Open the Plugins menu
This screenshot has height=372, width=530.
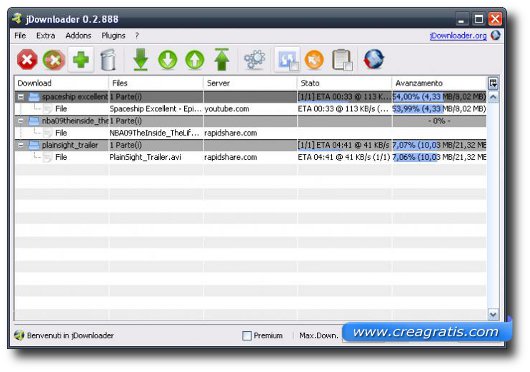click(114, 35)
